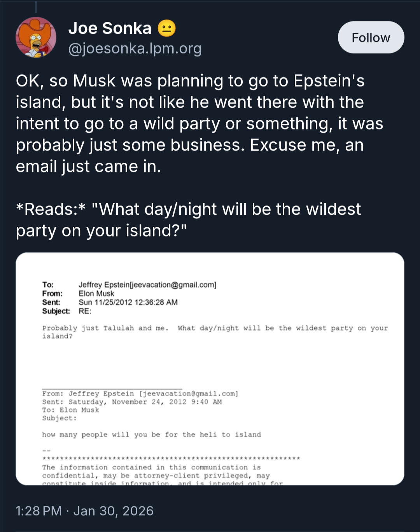Screen dimensions: 420x532
Task: Click the "From: Elon Musk" header line
Action: 96,293
